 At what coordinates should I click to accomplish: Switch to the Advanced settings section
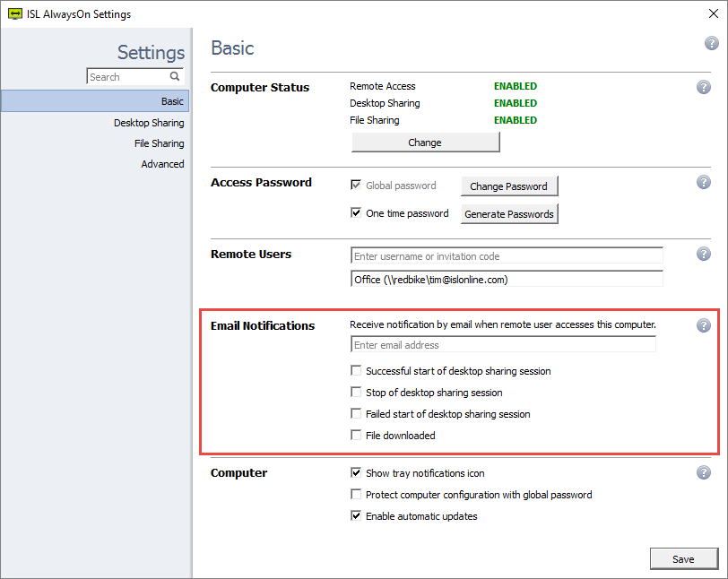(162, 164)
